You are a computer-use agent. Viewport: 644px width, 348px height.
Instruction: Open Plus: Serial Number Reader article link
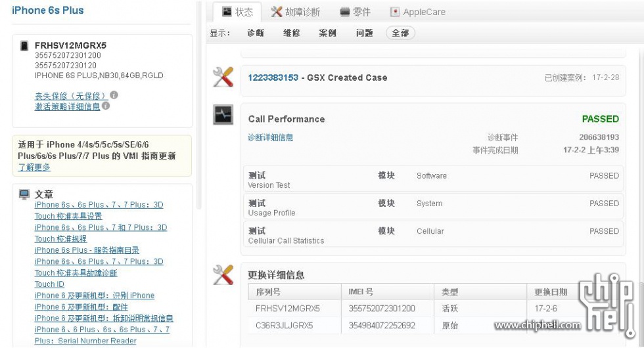85,341
